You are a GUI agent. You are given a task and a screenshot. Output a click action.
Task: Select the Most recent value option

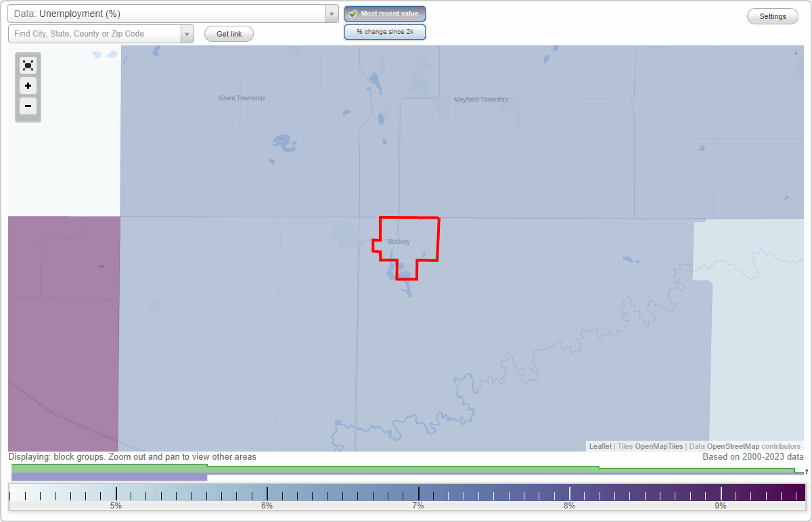tap(385, 14)
